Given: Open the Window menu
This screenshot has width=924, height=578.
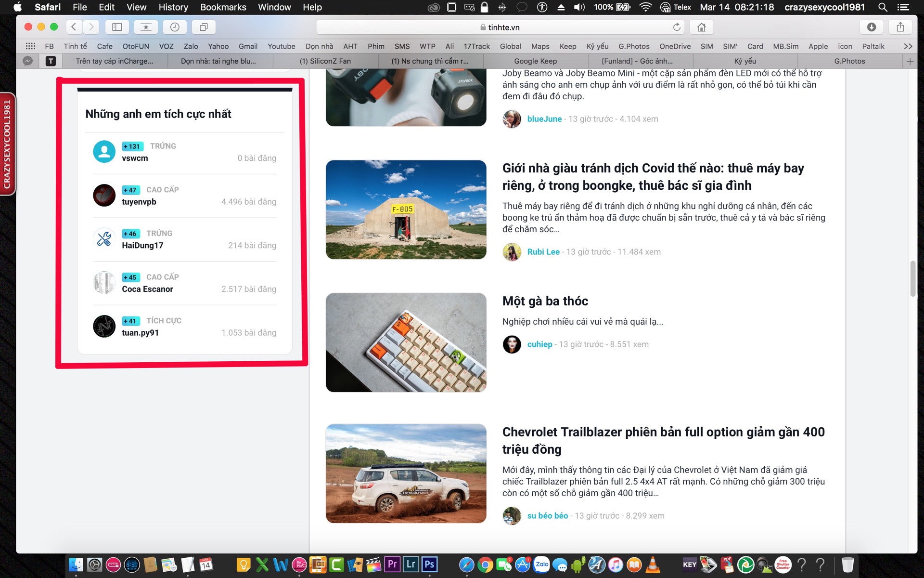Looking at the screenshot, I should 274,7.
